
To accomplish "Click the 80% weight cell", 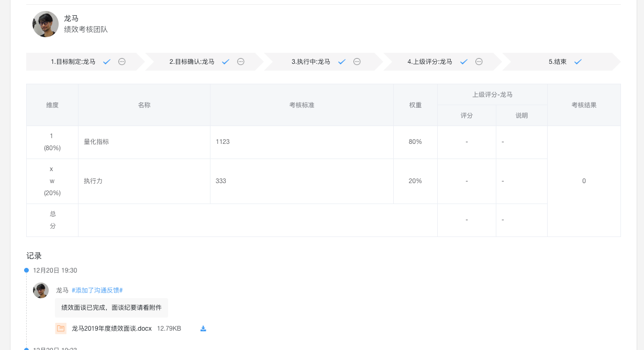I will (416, 142).
